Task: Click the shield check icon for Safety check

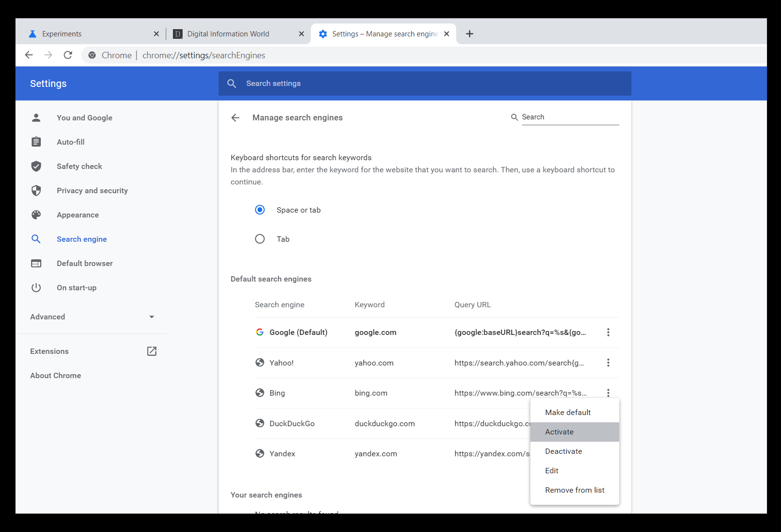Action: (36, 166)
